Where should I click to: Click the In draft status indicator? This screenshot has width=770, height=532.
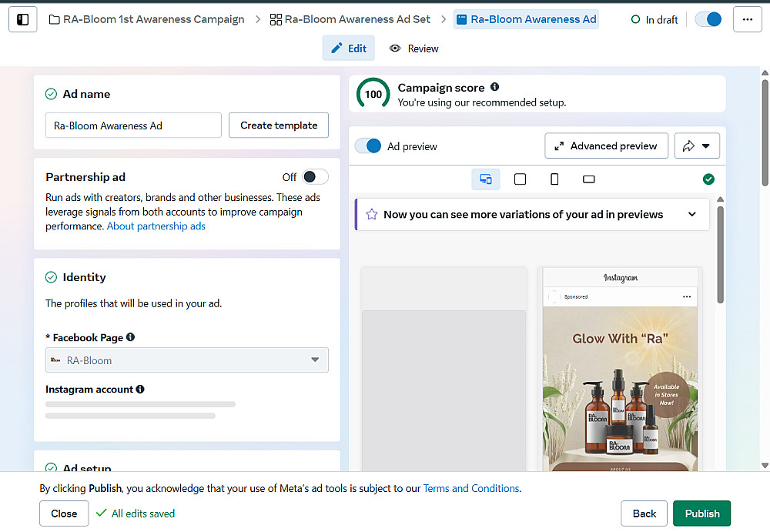(x=654, y=20)
